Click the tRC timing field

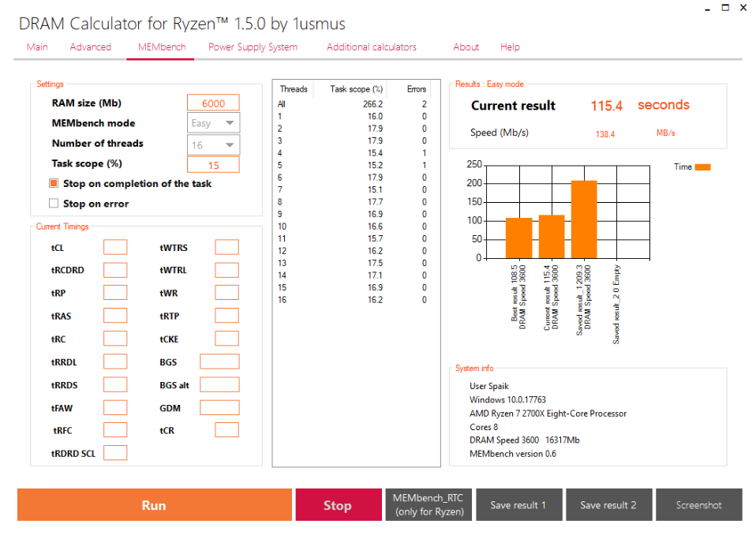pyautogui.click(x=115, y=339)
